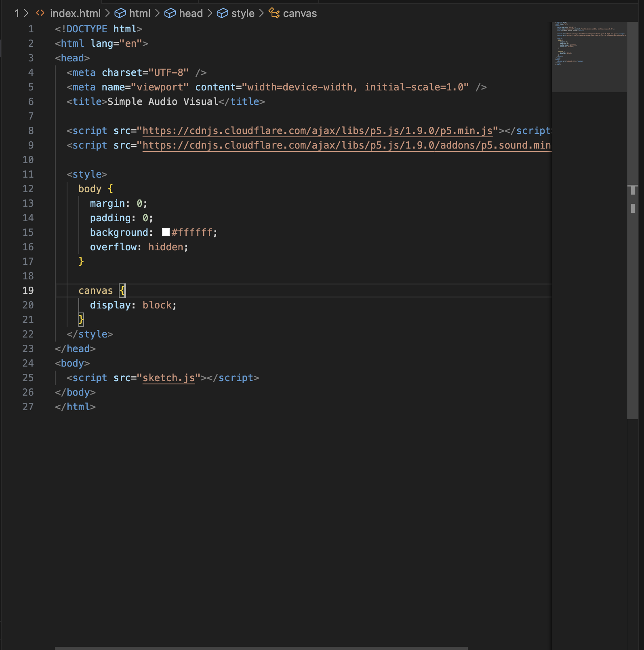This screenshot has height=650, width=644.
Task: Open the index.html breadcrumb item
Action: coord(75,13)
